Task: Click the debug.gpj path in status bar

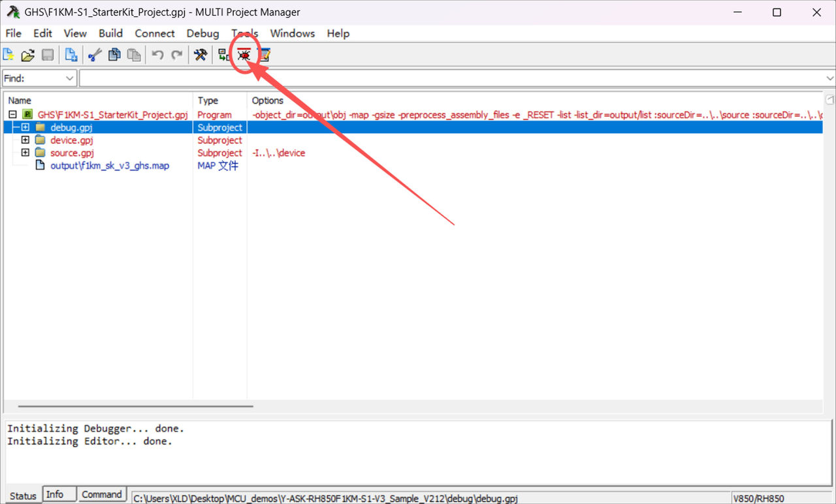Action: (x=326, y=498)
